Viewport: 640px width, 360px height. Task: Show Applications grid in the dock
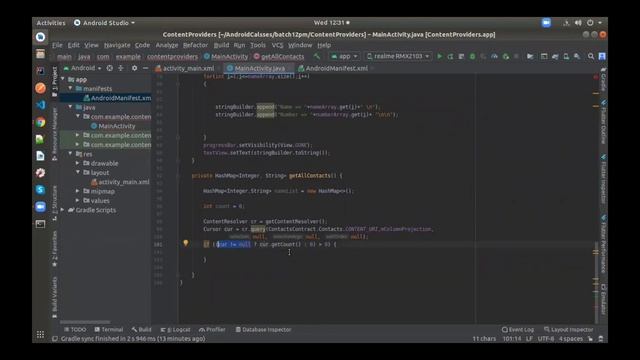40,335
